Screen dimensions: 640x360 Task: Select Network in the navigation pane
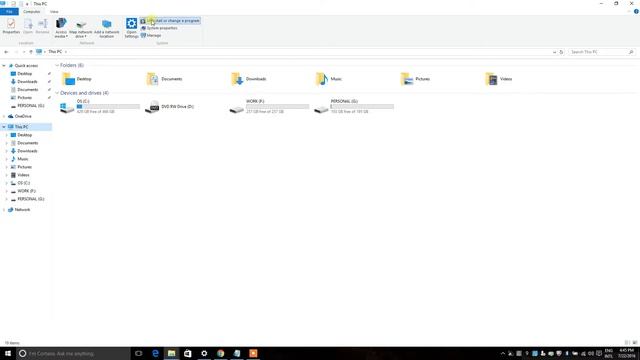(x=22, y=210)
